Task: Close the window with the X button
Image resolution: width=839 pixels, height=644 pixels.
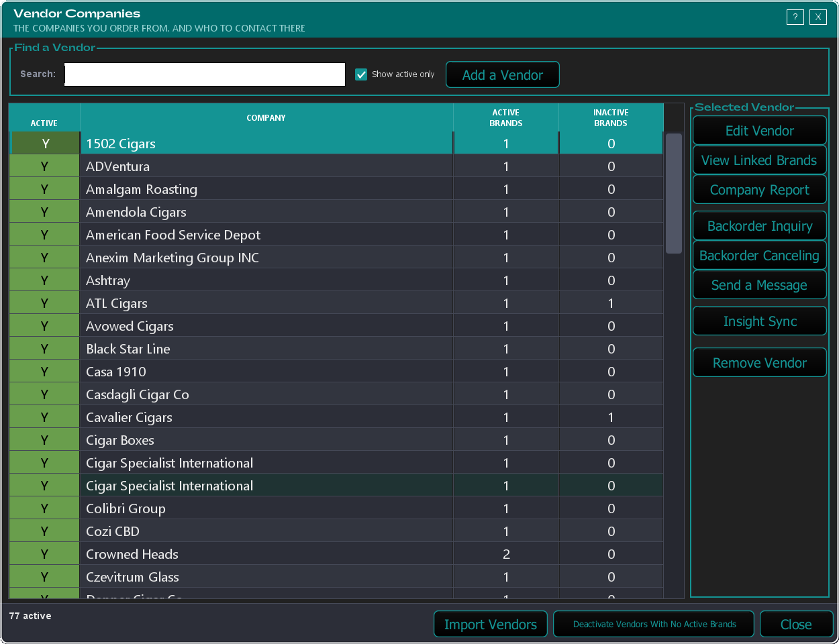Action: coord(818,17)
